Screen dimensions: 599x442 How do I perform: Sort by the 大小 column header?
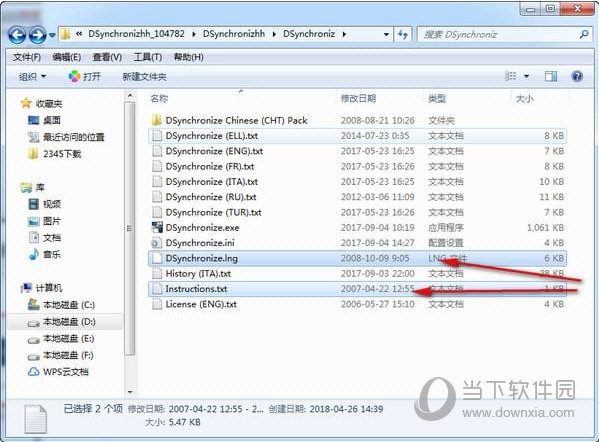tap(525, 99)
